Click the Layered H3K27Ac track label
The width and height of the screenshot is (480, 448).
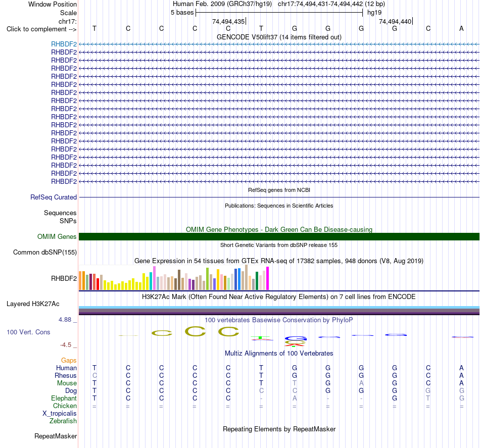coord(33,304)
